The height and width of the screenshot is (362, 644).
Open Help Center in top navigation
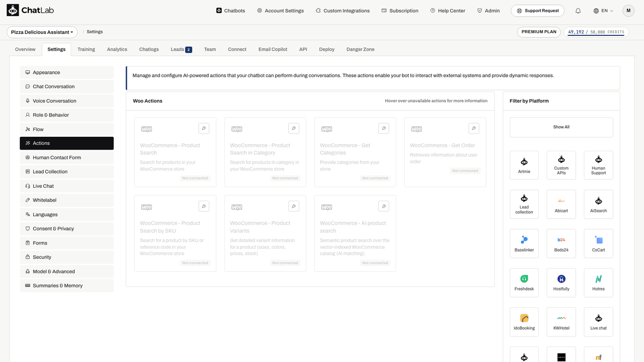448,11
